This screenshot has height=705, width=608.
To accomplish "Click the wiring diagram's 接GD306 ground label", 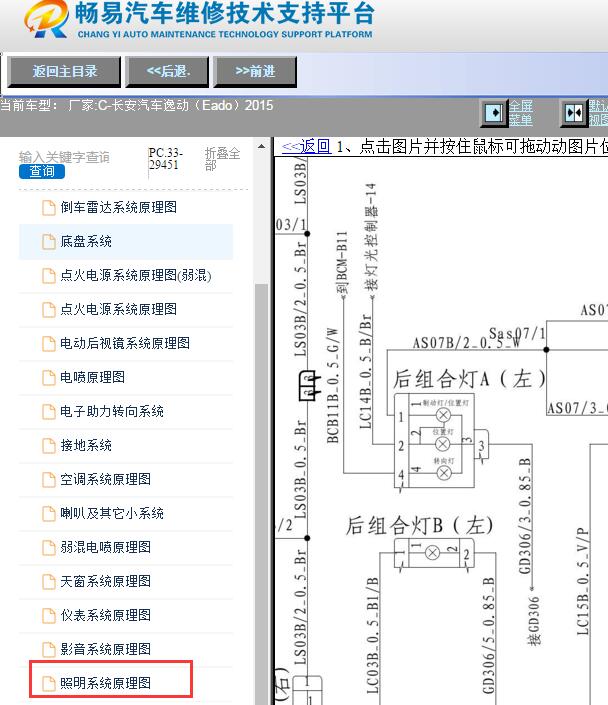I will point(534,620).
